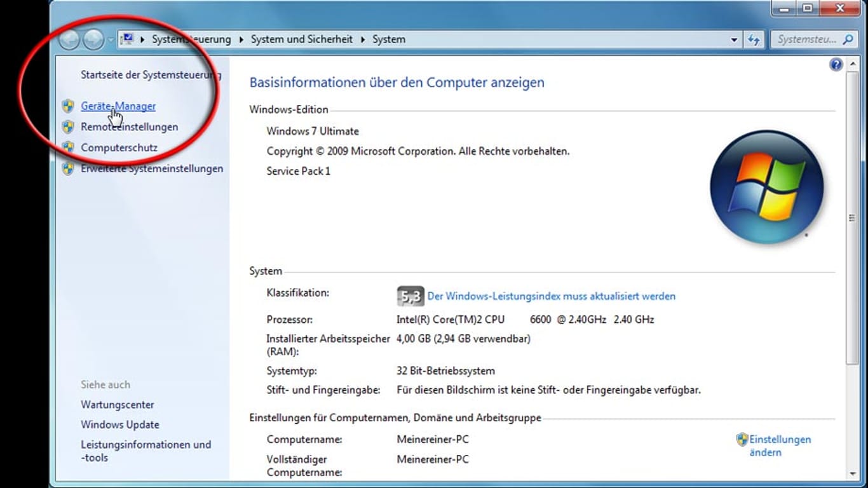The image size is (868, 488).
Task: Click the Back navigation arrow
Action: click(x=69, y=40)
